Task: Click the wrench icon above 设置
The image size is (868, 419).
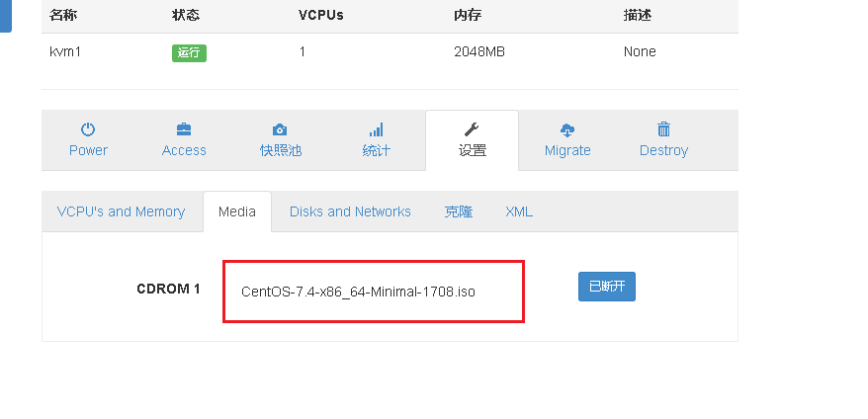Action: (x=472, y=129)
